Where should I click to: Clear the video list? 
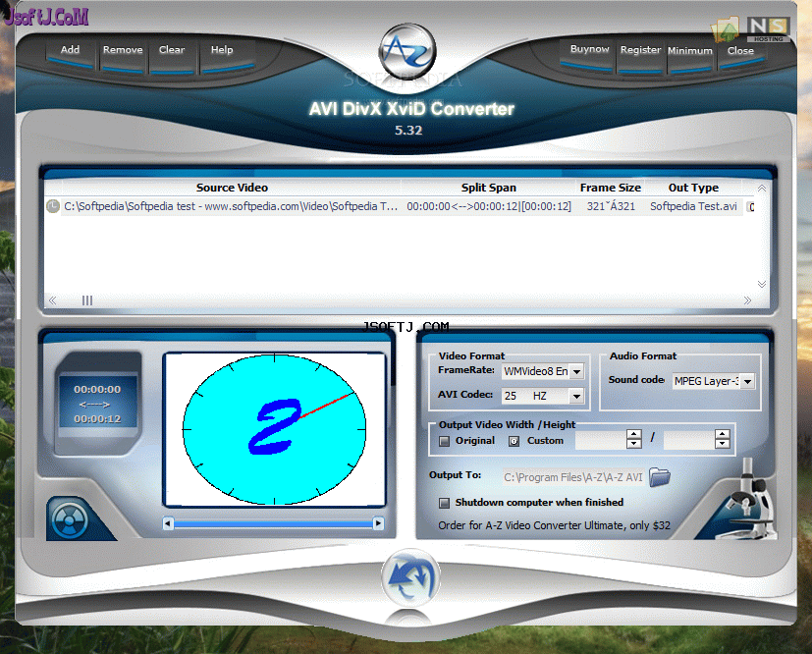pyautogui.click(x=172, y=50)
